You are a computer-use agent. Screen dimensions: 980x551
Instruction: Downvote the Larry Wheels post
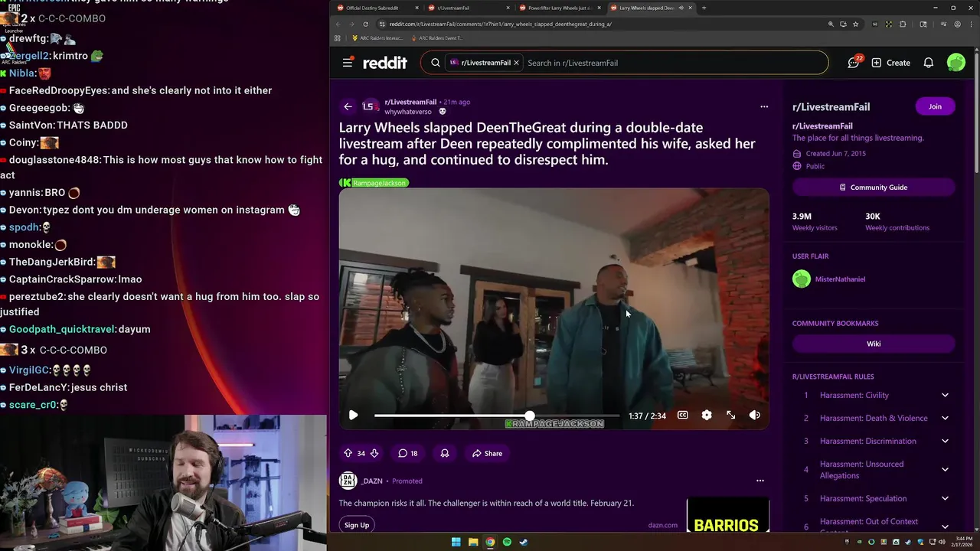(x=374, y=453)
